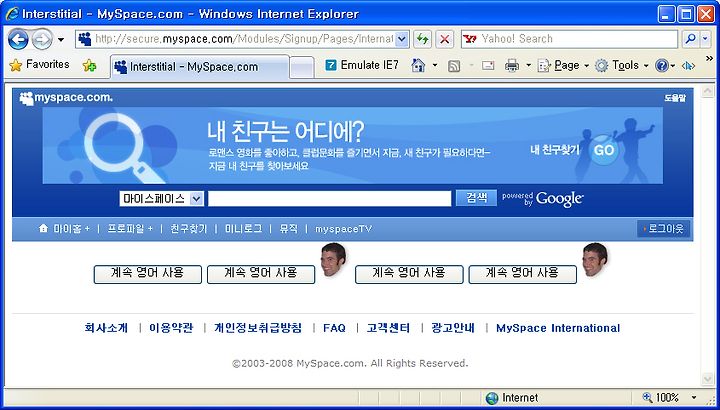Viewport: 720px width, 410px height.
Task: Click the browser Back arrow button
Action: [x=18, y=39]
